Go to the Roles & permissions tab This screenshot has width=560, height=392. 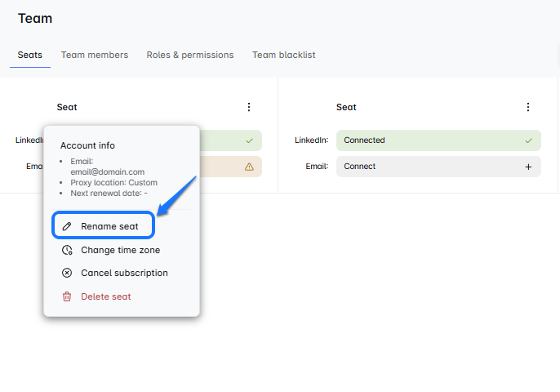click(x=190, y=55)
